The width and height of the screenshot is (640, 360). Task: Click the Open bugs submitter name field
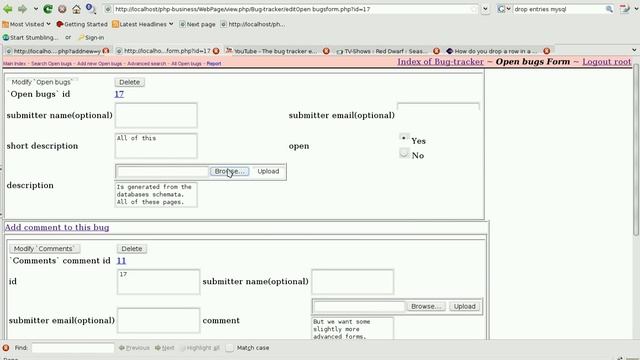point(156,115)
